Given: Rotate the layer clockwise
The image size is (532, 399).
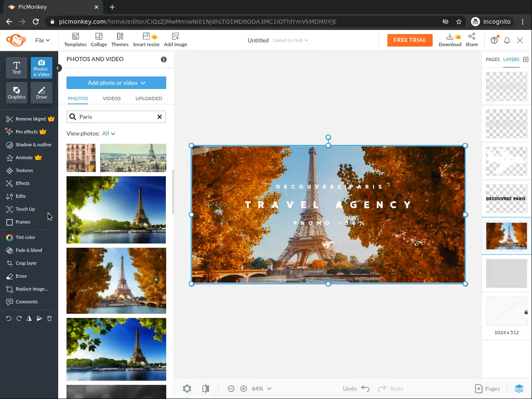Looking at the screenshot, I should click(x=19, y=318).
